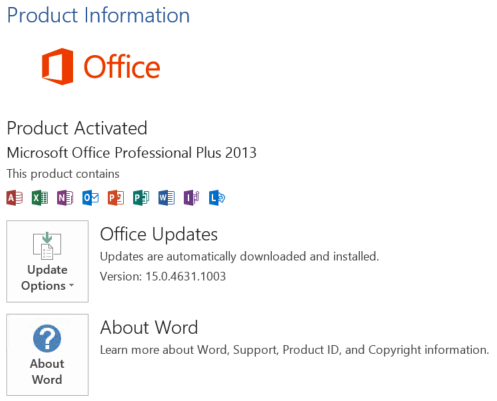Click Microsoft Office Professional Plus 2013 text
The width and height of the screenshot is (497, 401).
click(x=132, y=153)
